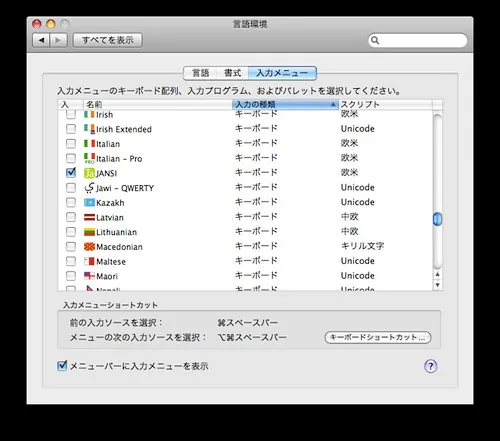Open キーボードショートカット... button
Screen dimensions: 500x441
378,337
